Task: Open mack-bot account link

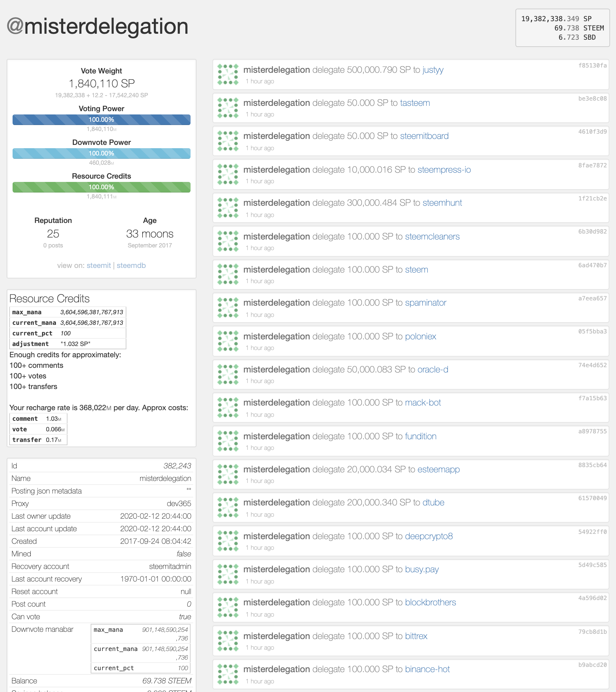Action: point(423,403)
